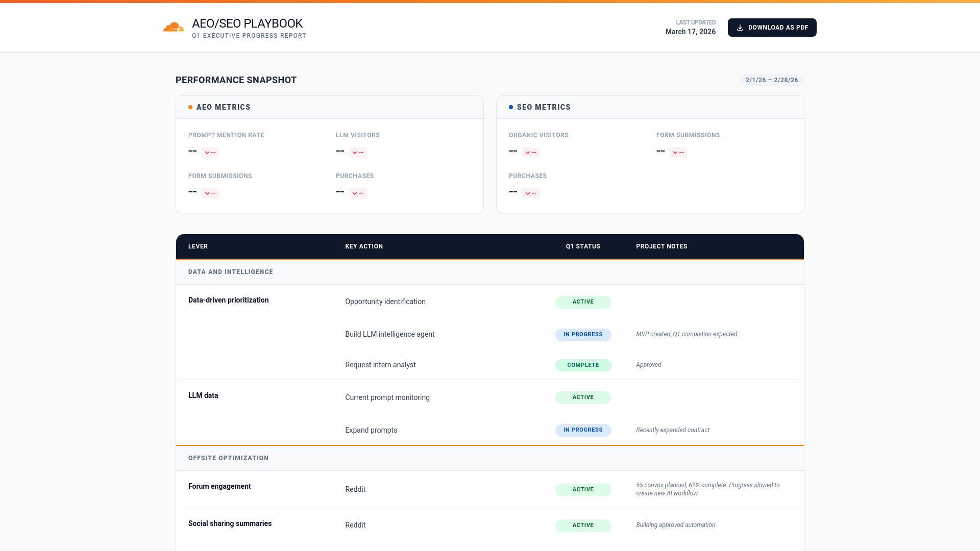
Task: Click the DATA AND INTELLIGENCE section row
Action: (490, 272)
